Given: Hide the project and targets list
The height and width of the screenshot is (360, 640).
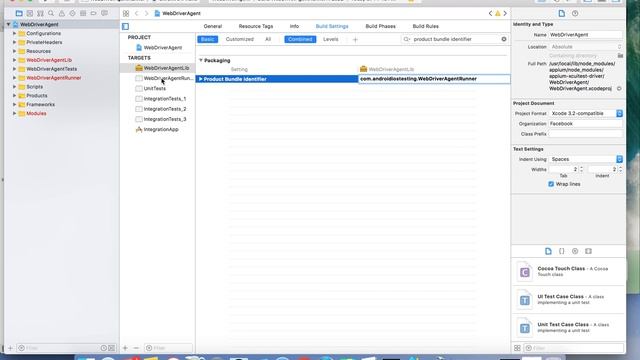Looking at the screenshot, I should tap(125, 27).
